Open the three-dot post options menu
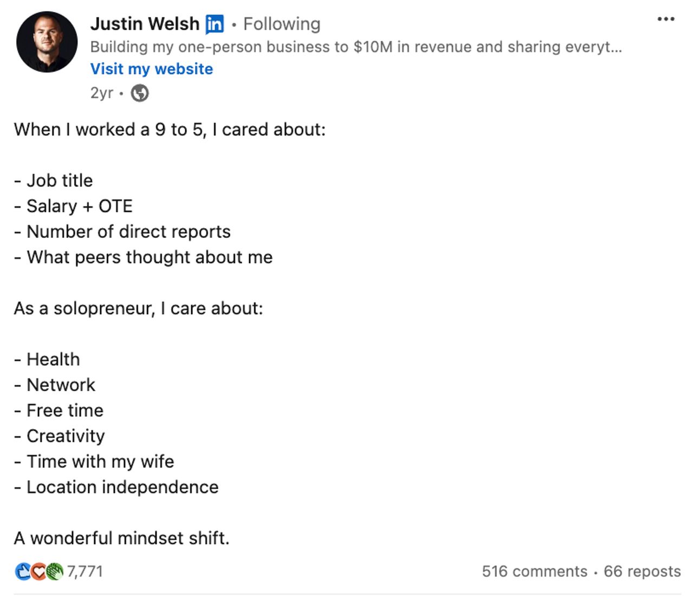This screenshot has width=700, height=596. click(665, 19)
